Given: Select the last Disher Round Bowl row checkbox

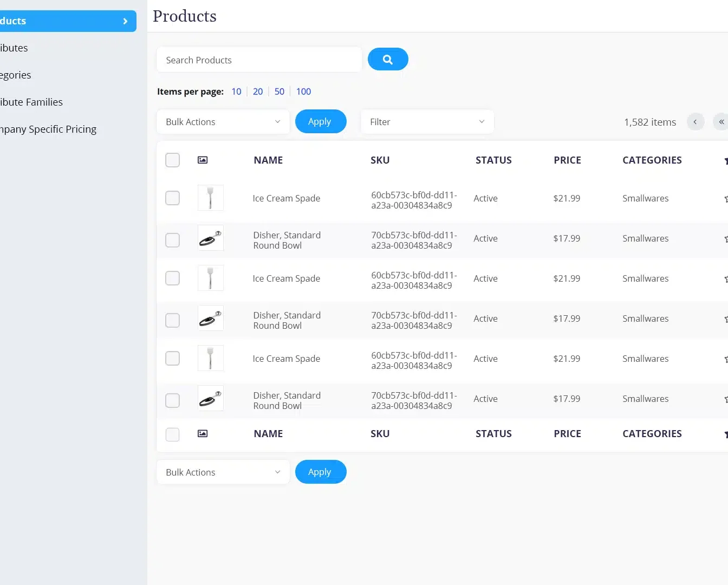Looking at the screenshot, I should [172, 400].
